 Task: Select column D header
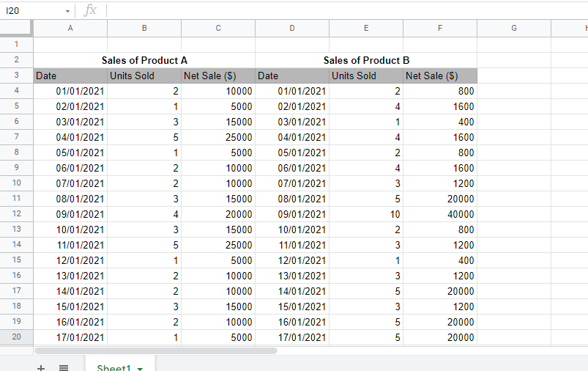(292, 28)
